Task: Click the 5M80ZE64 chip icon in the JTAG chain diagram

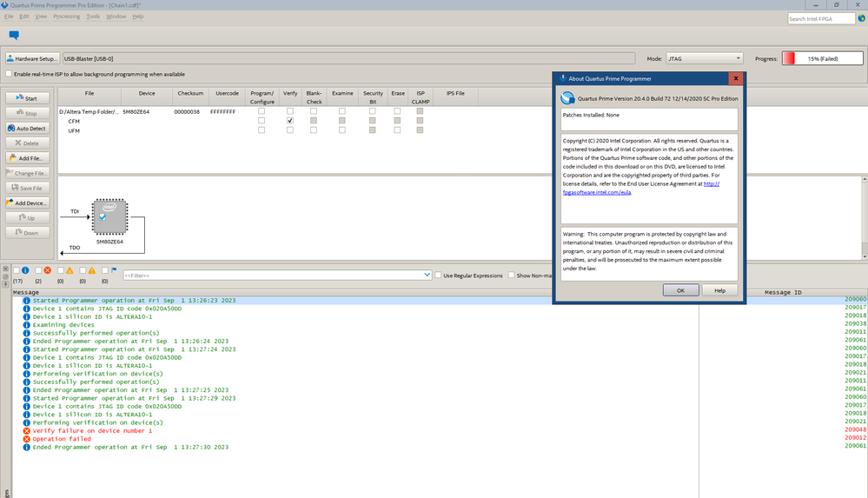Action: coord(109,216)
